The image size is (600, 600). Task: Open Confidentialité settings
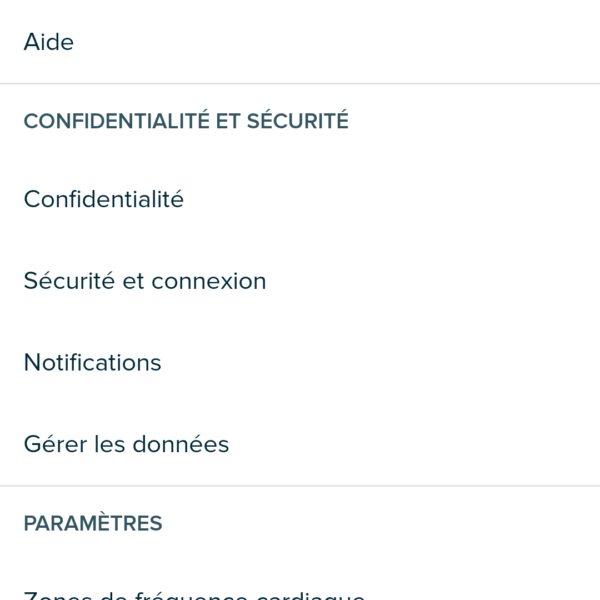104,199
